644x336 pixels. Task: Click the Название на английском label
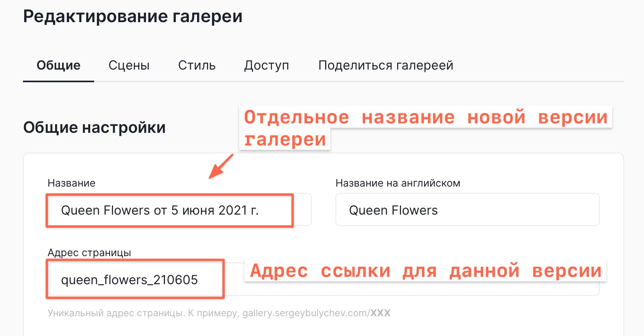pos(398,183)
